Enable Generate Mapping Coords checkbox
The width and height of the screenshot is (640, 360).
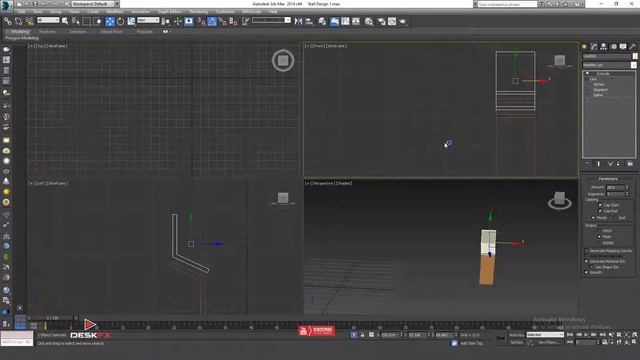click(587, 251)
